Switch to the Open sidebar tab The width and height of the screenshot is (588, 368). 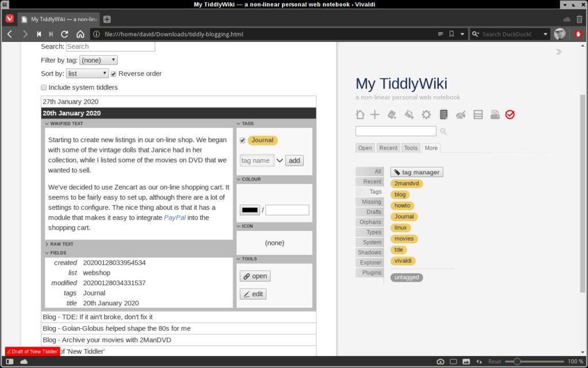click(x=365, y=148)
